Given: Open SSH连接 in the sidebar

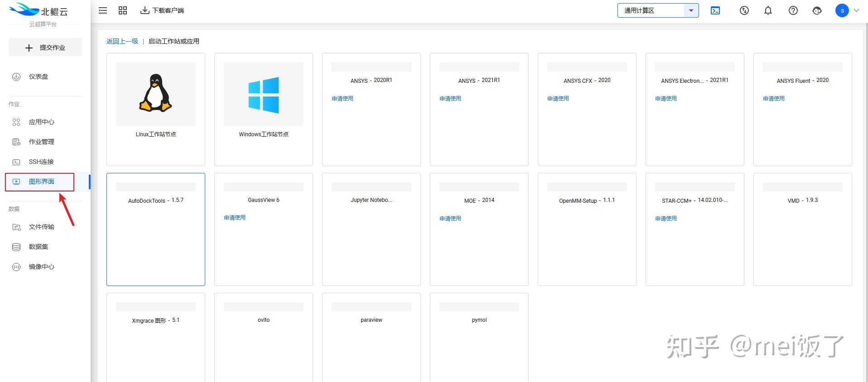Looking at the screenshot, I should pyautogui.click(x=41, y=162).
